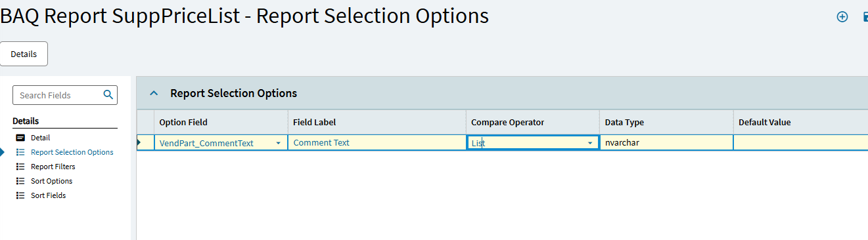
Task: Click the circled plus add-new icon
Action: [x=842, y=17]
